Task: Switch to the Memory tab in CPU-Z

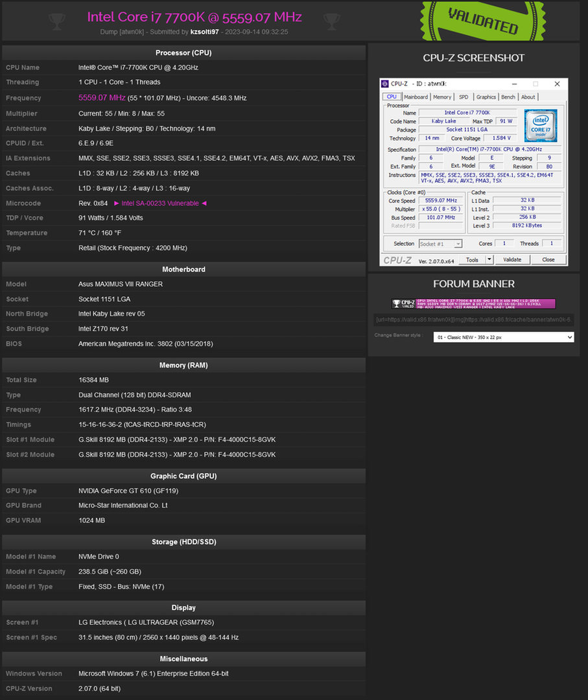Action: point(442,97)
